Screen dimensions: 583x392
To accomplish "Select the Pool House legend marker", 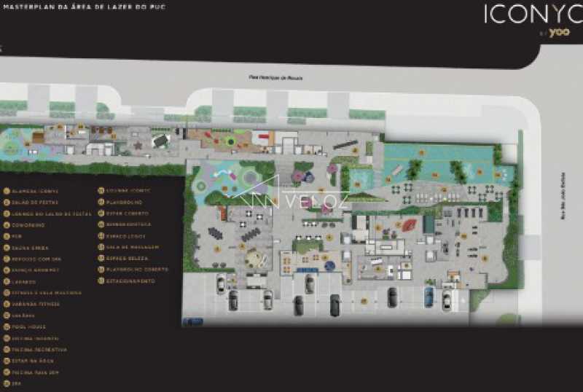I will point(7,327).
